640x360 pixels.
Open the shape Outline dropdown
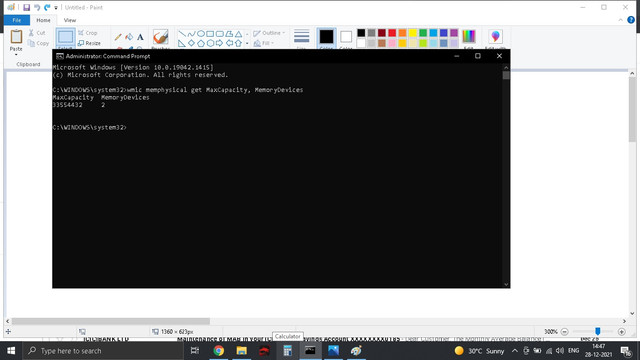(x=269, y=33)
